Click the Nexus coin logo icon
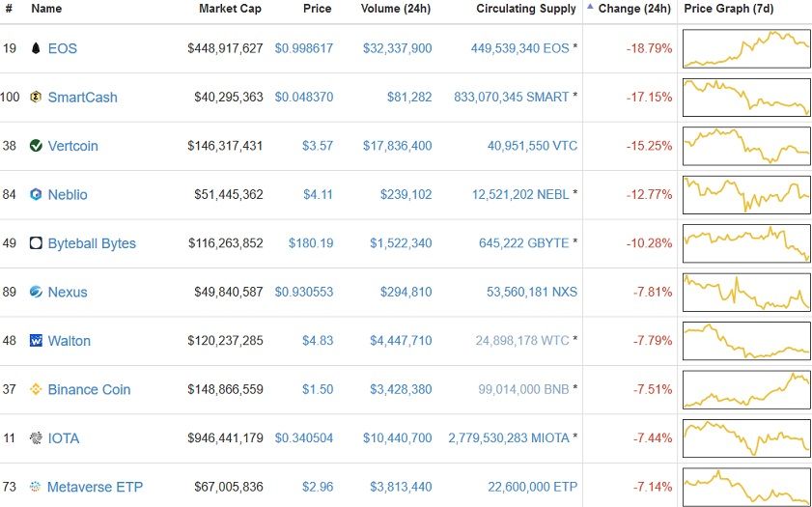The image size is (812, 507). (x=36, y=293)
